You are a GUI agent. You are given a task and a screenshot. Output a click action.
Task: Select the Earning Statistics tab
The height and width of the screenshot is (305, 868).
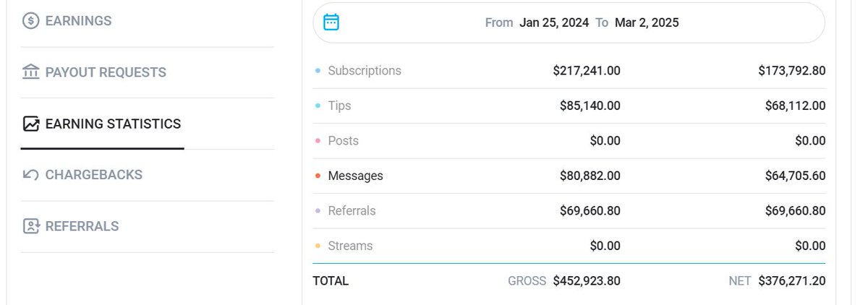[113, 124]
